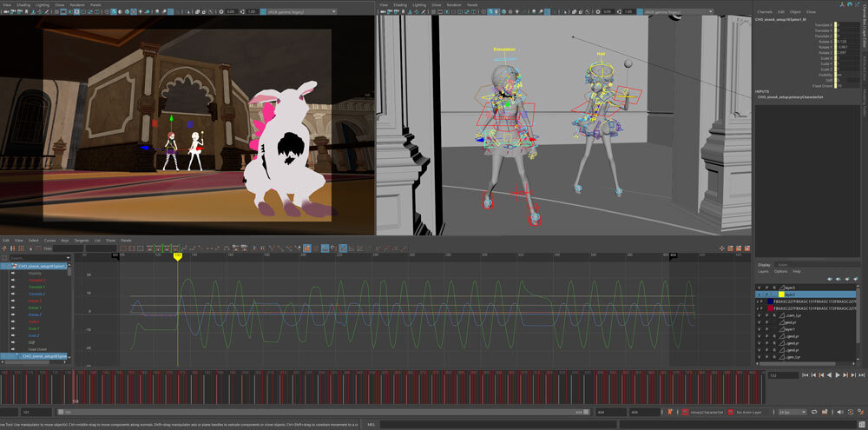Select the Rotate Y curve in outliner
The width and height of the screenshot is (868, 430).
pyautogui.click(x=36, y=308)
